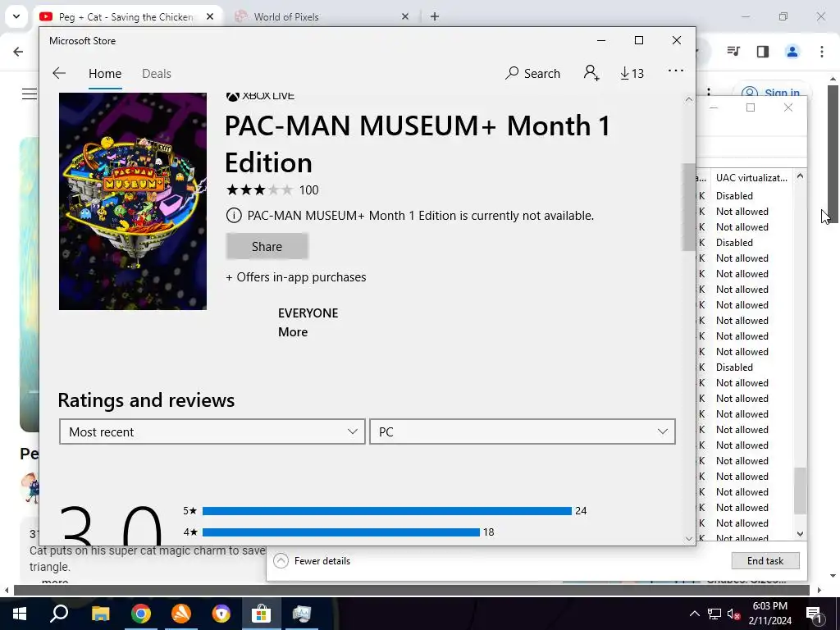
Task: Open the Windows Start menu
Action: pyautogui.click(x=20, y=614)
